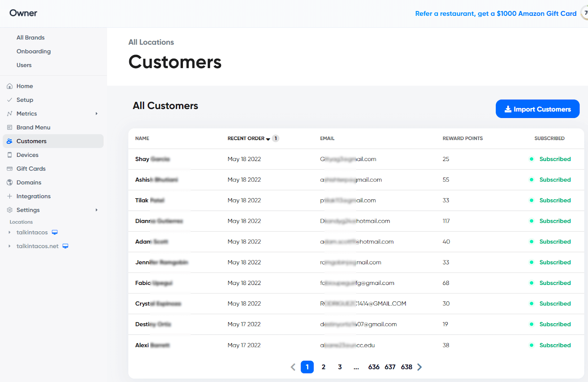Image resolution: width=588 pixels, height=382 pixels.
Task: Sort by the Recent Order column arrow
Action: [268, 139]
